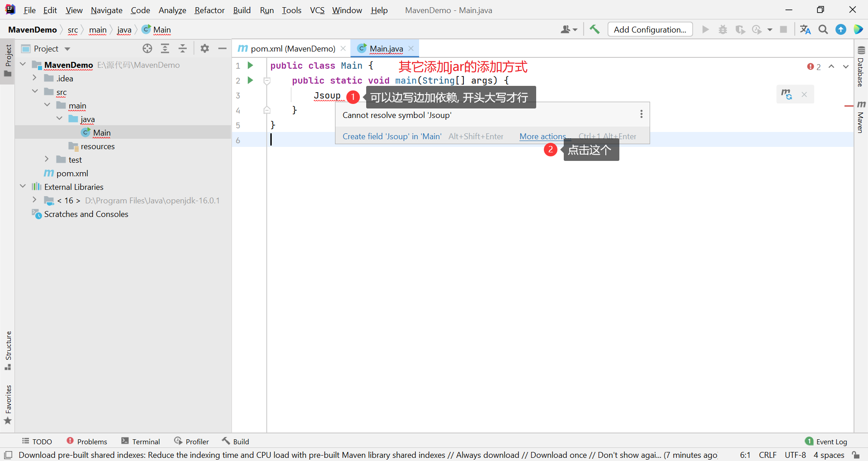Click the colorful plugin icon at toolbar end

pyautogui.click(x=858, y=29)
